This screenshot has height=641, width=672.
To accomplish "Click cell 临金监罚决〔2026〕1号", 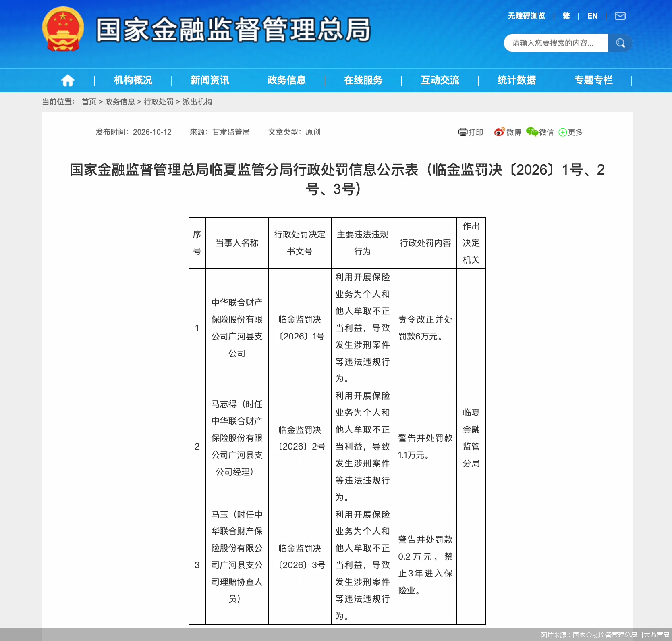I will [301, 328].
